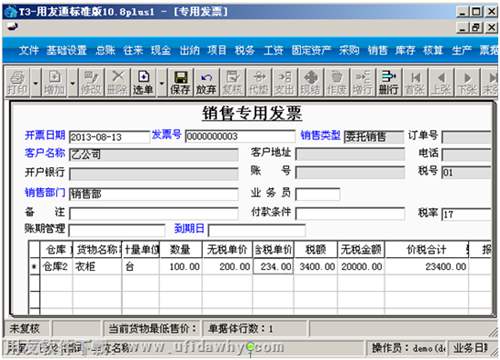Image resolution: width=500 pixels, height=360 pixels.
Task: Open the 往来 menu
Action: click(133, 50)
